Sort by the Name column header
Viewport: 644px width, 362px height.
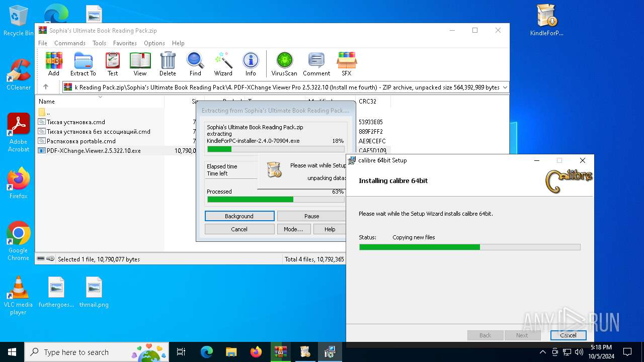click(x=100, y=101)
